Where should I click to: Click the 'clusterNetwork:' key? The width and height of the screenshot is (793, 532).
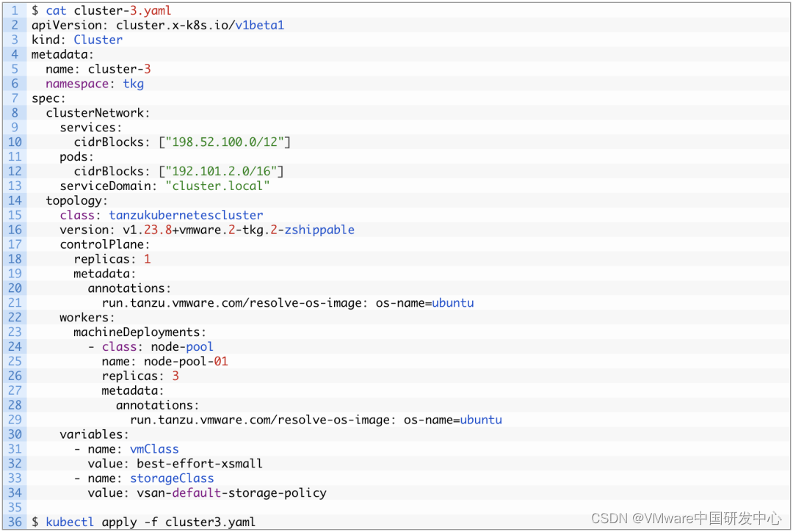click(x=98, y=113)
